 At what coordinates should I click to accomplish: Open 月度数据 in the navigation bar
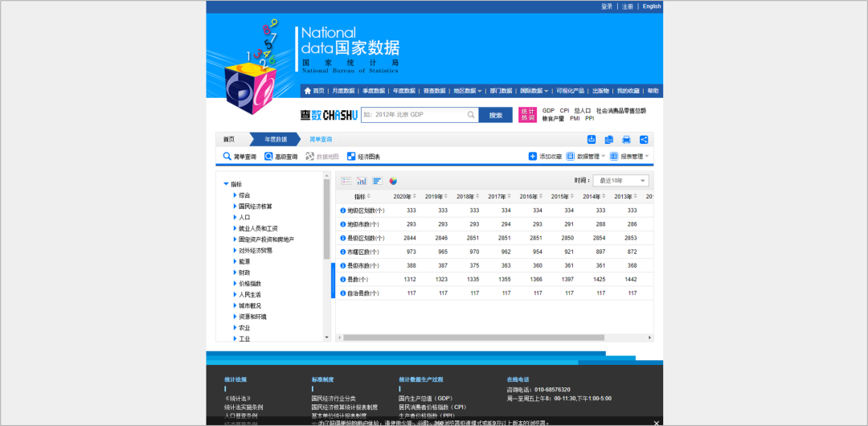[x=344, y=91]
